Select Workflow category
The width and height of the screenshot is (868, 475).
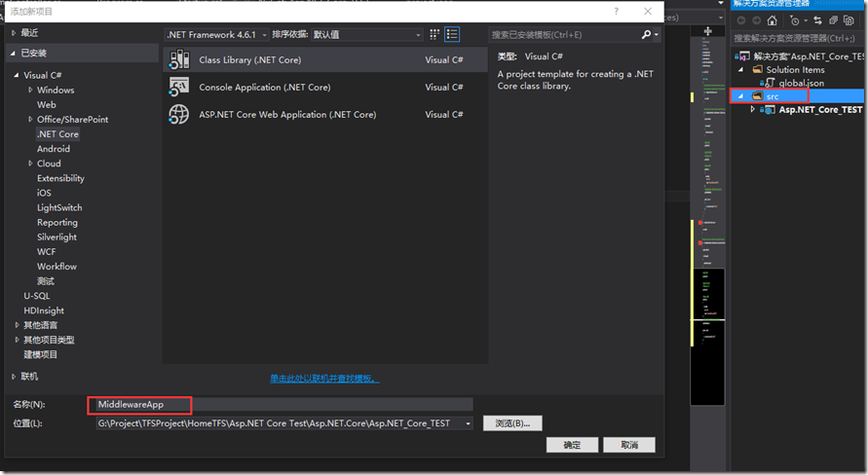[57, 267]
